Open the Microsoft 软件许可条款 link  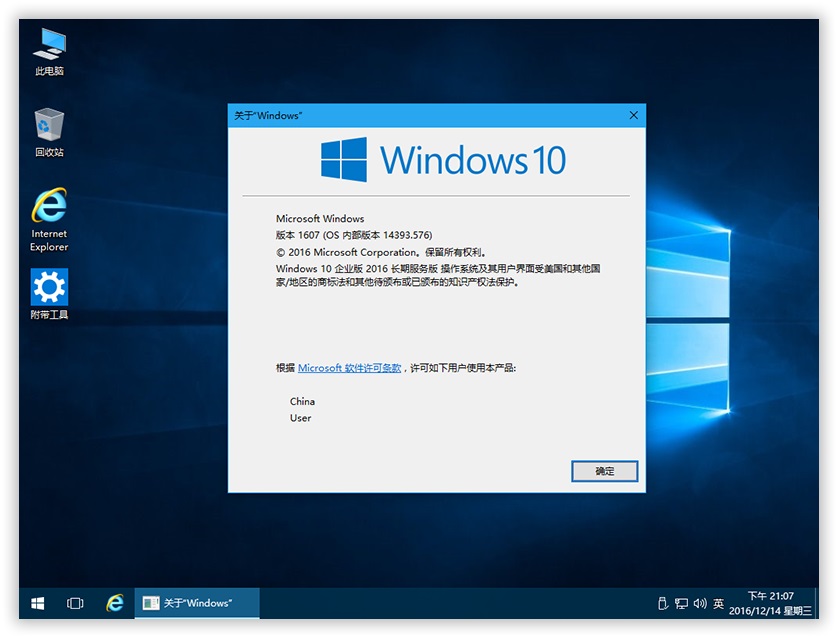click(350, 368)
